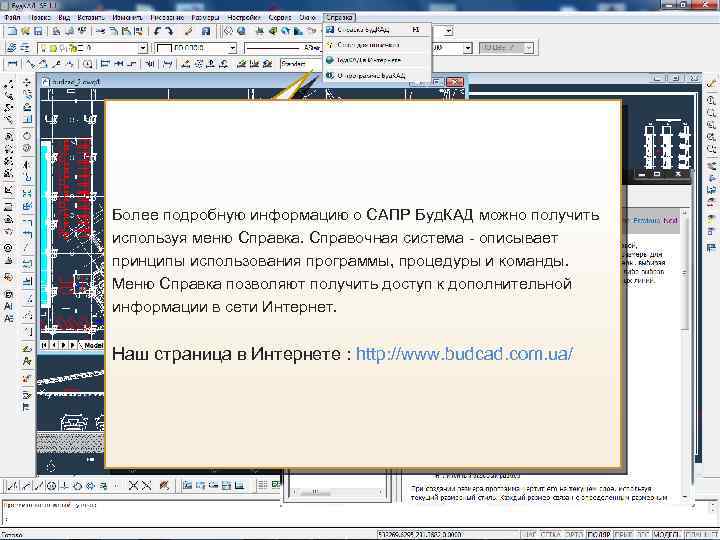The image size is (720, 540).
Task: Click the horizontal scrollbar in the small bottom window
Action: tap(337, 492)
